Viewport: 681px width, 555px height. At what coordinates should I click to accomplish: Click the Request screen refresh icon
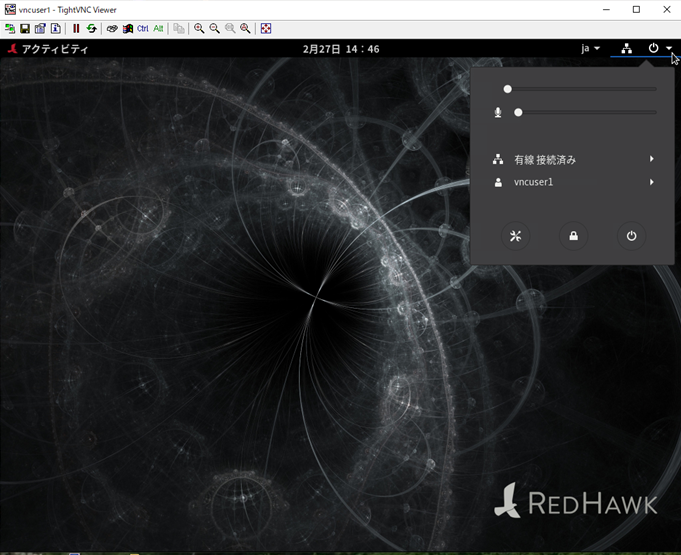(91, 29)
